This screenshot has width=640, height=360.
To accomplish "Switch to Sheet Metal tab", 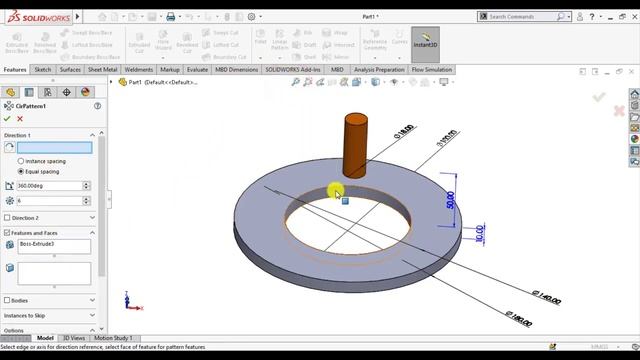I will 102,70.
